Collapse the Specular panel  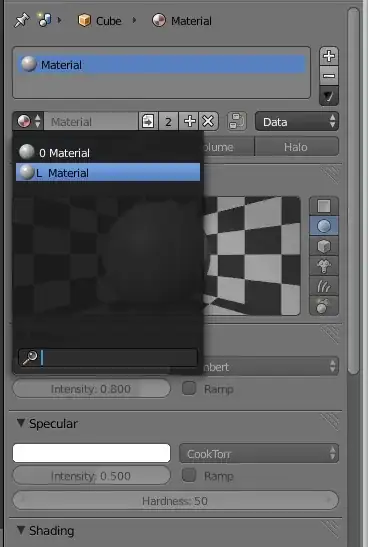point(21,423)
